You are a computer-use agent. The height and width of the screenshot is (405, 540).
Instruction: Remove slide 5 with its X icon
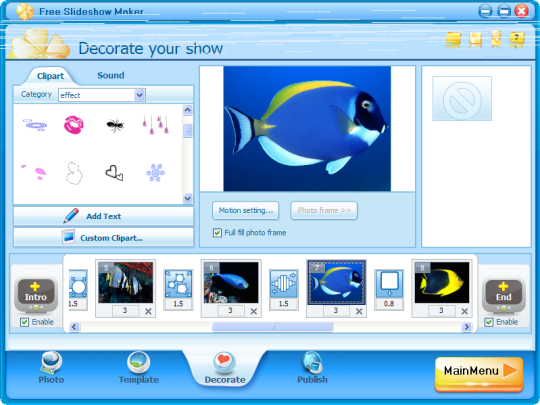coord(148,311)
